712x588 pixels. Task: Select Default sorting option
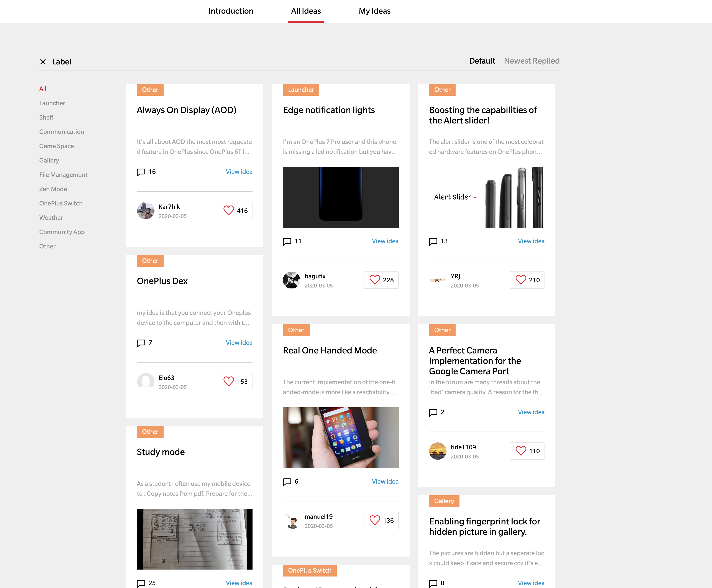click(482, 61)
